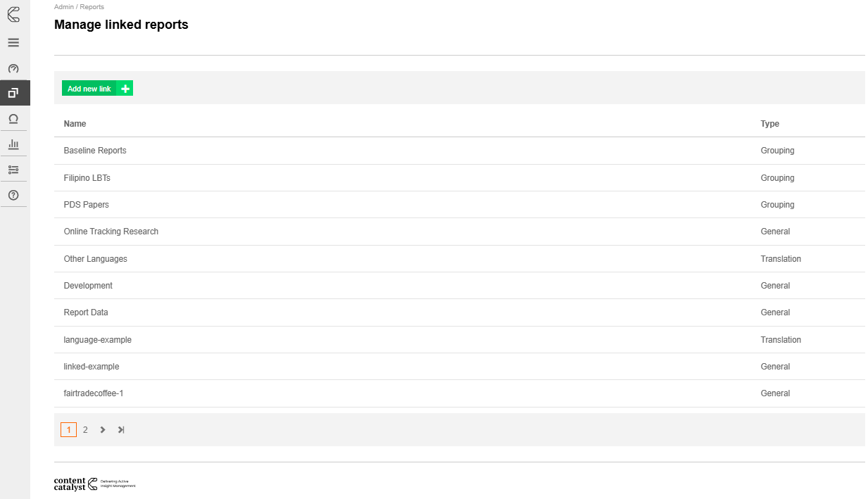The width and height of the screenshot is (868, 499).
Task: Open the help question mark icon
Action: click(13, 195)
